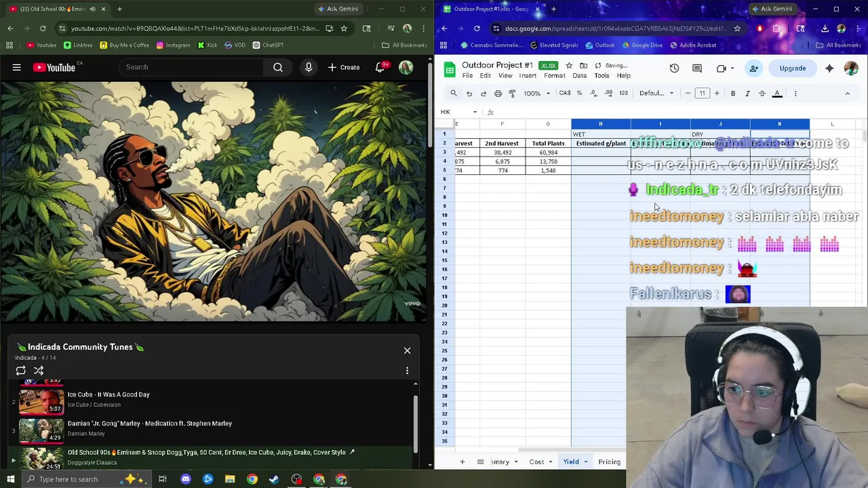Open the Insert menu in Sheets

(528, 76)
